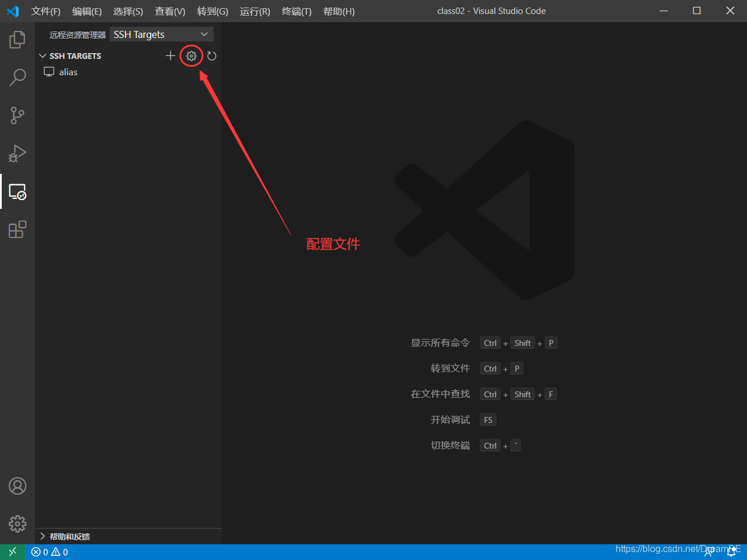Viewport: 747px width, 560px height.
Task: Open the 查看(V) menu
Action: (x=170, y=11)
